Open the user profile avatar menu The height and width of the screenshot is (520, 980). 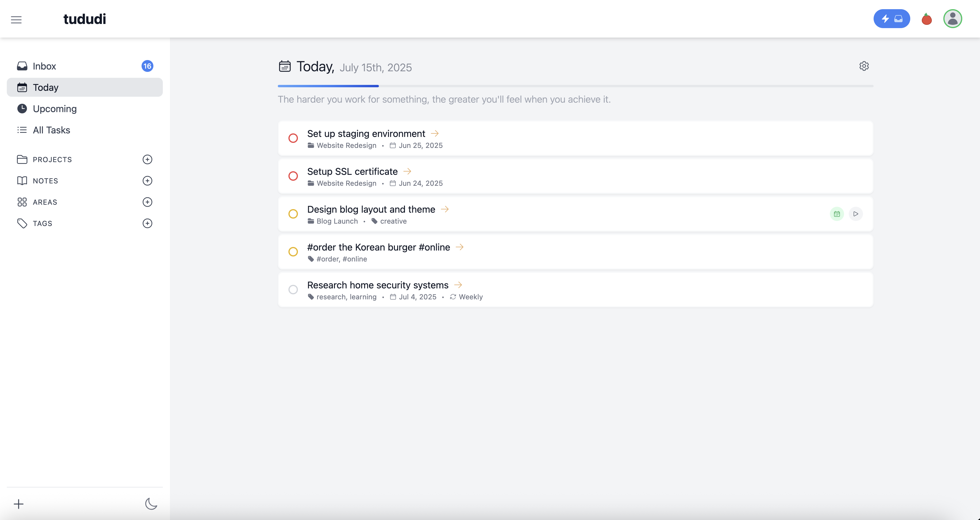click(x=952, y=18)
